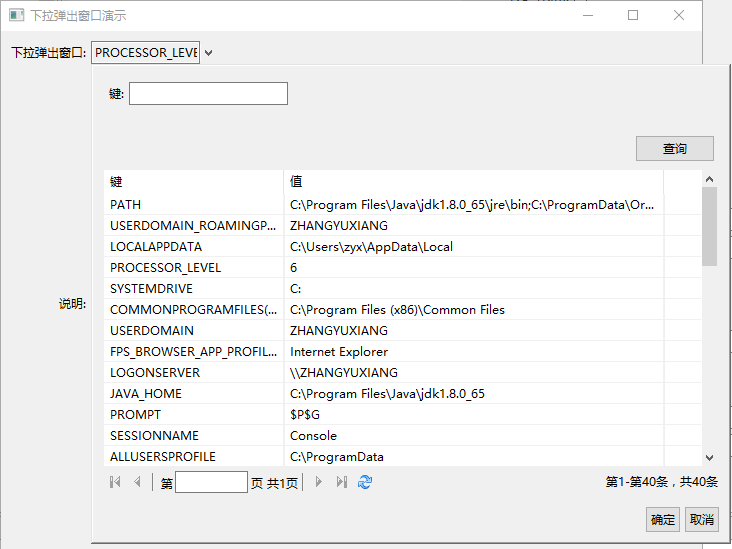Go to next page arrow
Screen dimensions: 732x549
coord(318,482)
